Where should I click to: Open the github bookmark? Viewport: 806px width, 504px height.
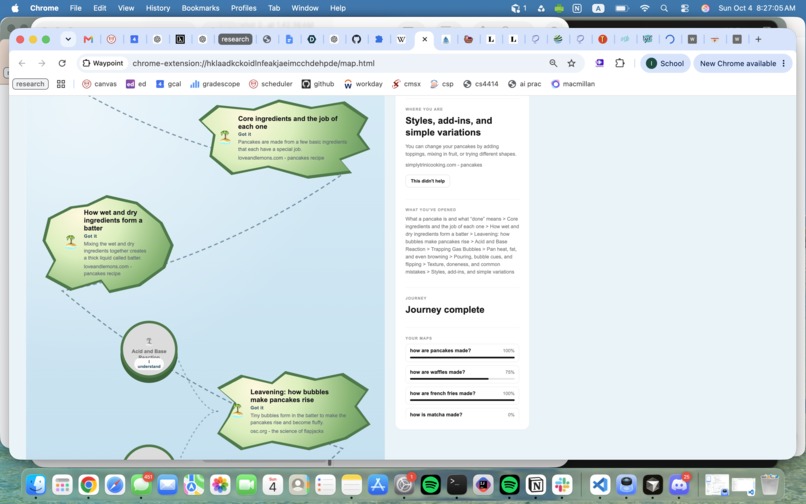(318, 84)
